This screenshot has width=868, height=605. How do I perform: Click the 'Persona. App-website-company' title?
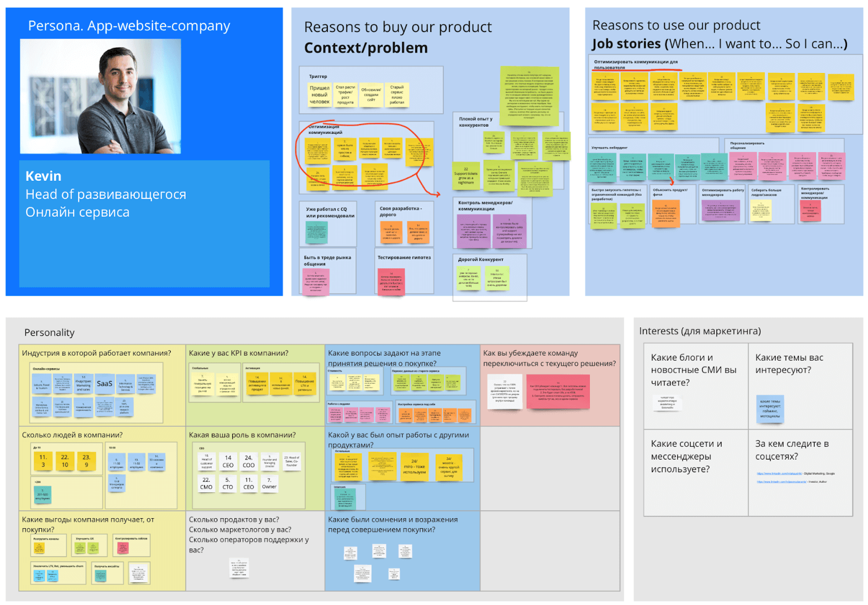coord(129,26)
